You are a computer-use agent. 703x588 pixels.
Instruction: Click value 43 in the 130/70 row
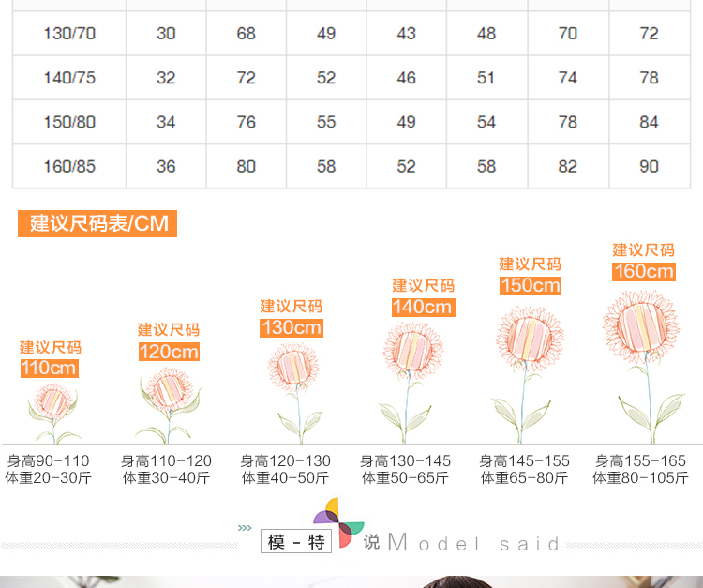[x=406, y=33]
